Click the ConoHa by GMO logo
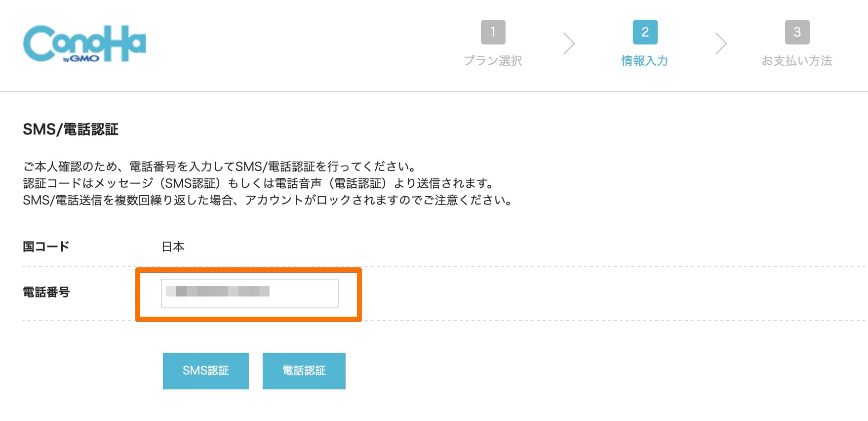 [x=84, y=44]
